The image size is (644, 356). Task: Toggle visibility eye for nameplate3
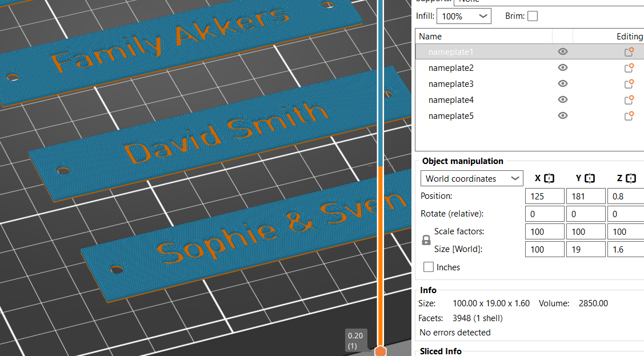[x=563, y=84]
